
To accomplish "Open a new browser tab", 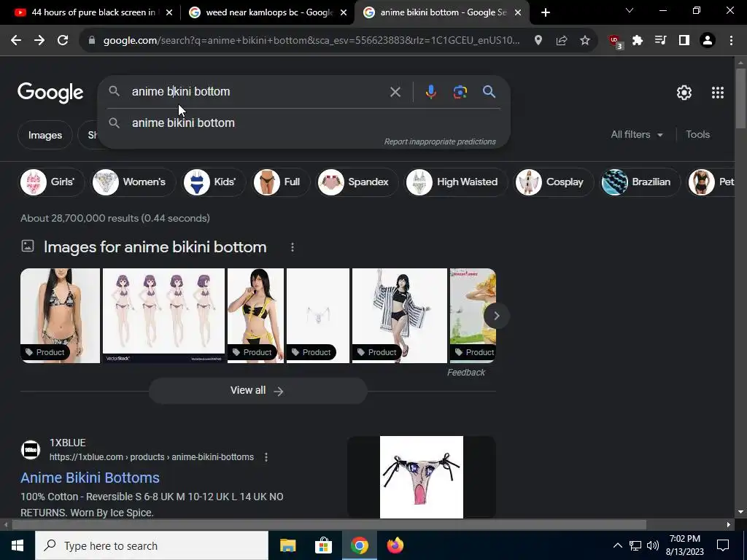I will point(546,12).
